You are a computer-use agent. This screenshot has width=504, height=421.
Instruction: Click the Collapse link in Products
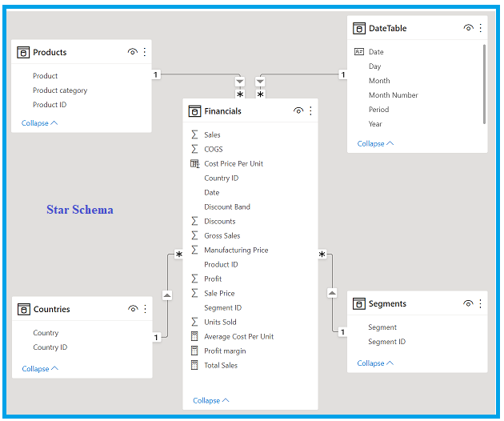click(x=40, y=123)
